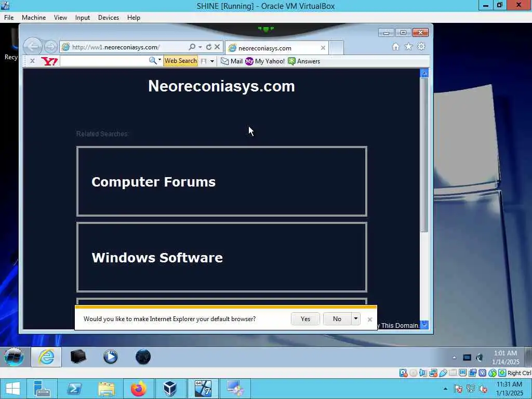Open Favorites star in Internet Explorer
The height and width of the screenshot is (399, 532).
point(408,46)
